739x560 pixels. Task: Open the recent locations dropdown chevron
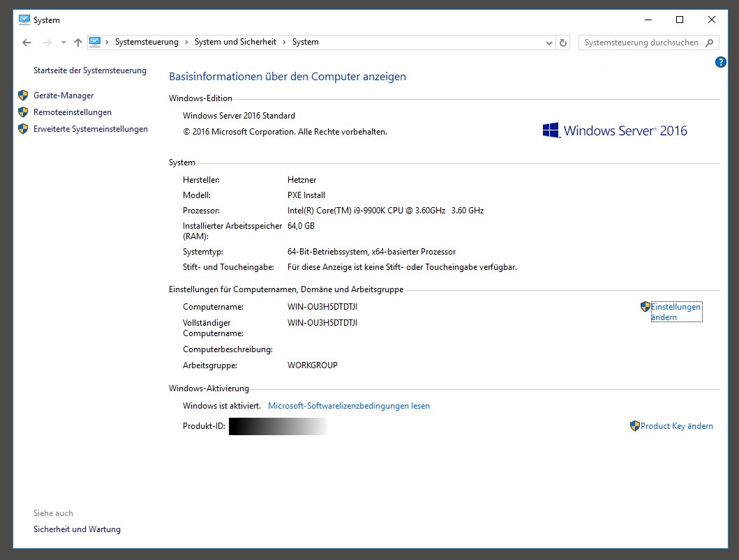(x=64, y=43)
